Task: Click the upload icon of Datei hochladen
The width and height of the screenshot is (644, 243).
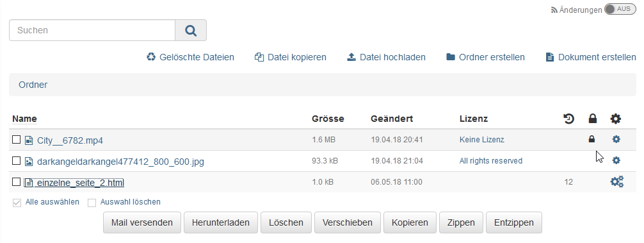Action: point(351,57)
